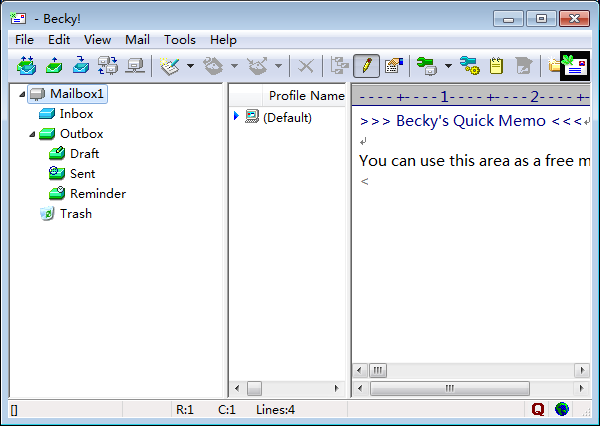Open the Mail menu
600x426 pixels.
(137, 40)
